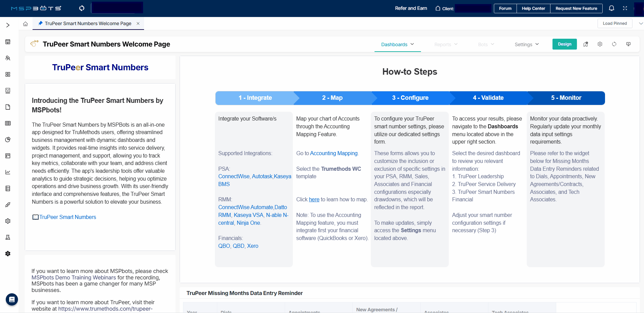Open the chat widget icon at bottom left
Image resolution: width=644 pixels, height=313 pixels.
(x=12, y=299)
